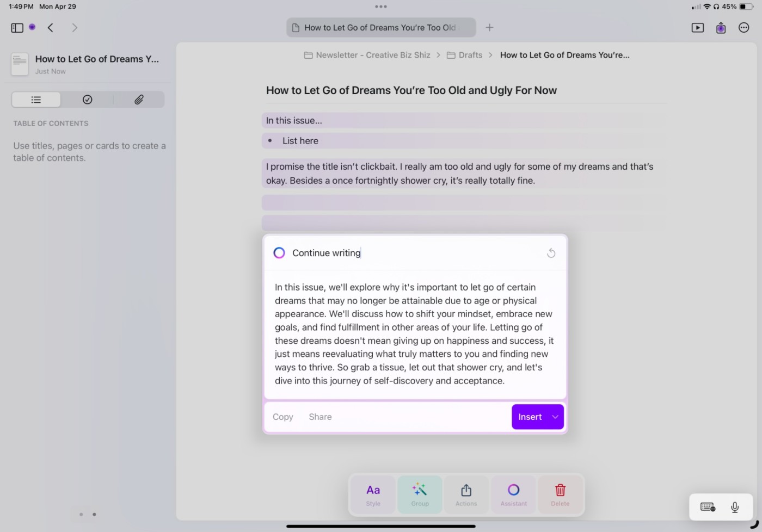Open the Actions tool

[x=466, y=495]
